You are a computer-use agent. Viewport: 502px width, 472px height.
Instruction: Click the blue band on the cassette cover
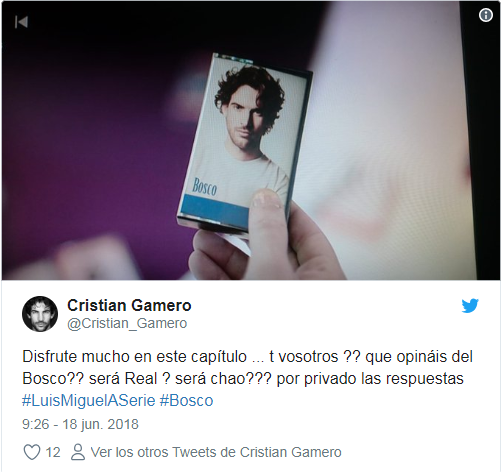pyautogui.click(x=216, y=207)
